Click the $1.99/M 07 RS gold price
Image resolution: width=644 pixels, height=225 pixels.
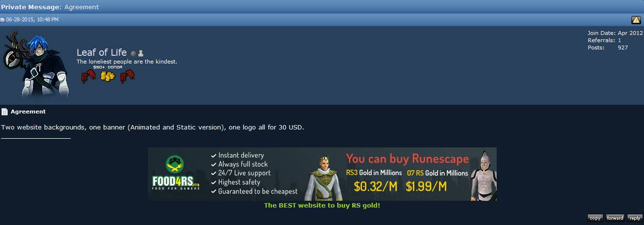tap(427, 187)
